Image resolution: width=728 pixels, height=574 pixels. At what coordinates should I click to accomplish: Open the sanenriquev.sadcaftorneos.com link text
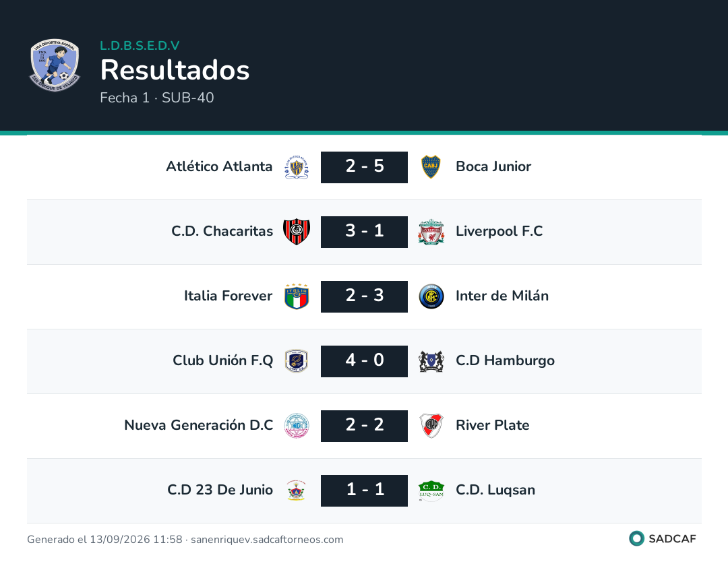pos(267,540)
